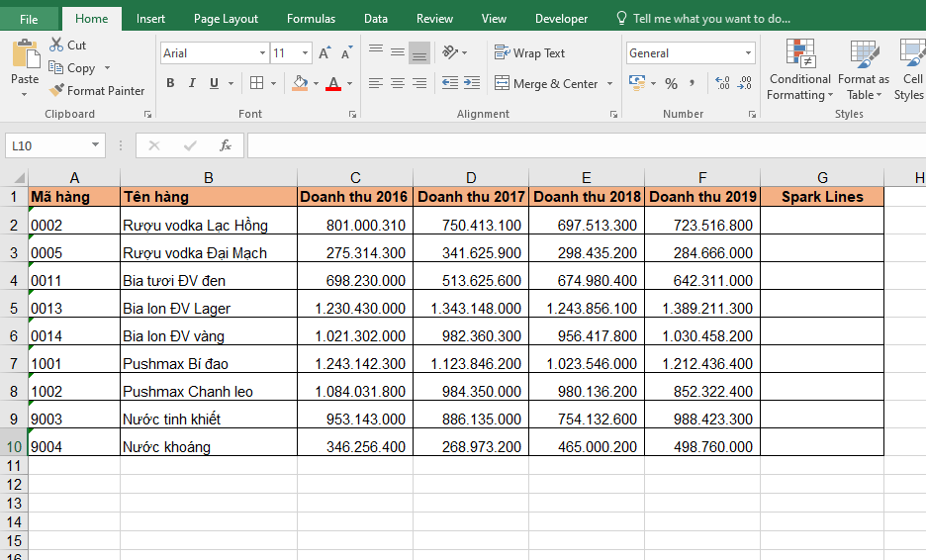Screen dimensions: 926x560
Task: Toggle Underline formatting
Action: pos(214,84)
